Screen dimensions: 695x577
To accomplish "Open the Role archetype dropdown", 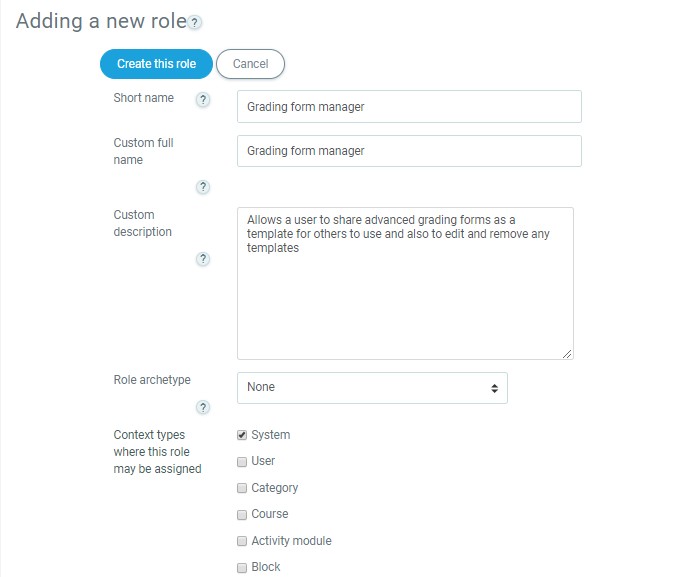I will pos(372,388).
